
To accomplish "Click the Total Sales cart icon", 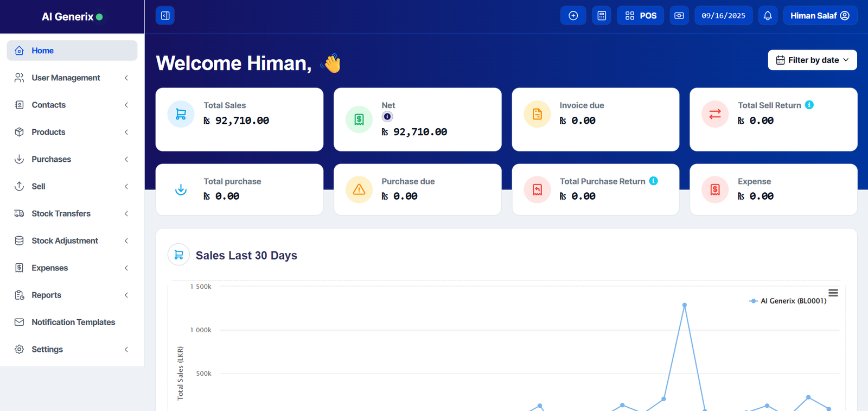I will [181, 114].
